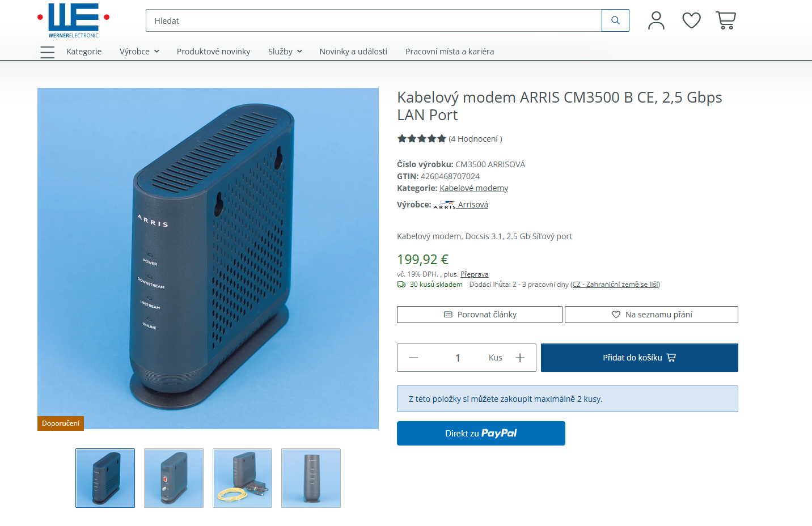The width and height of the screenshot is (812, 526).
Task: Open Produktové novinky menu item
Action: [x=213, y=52]
